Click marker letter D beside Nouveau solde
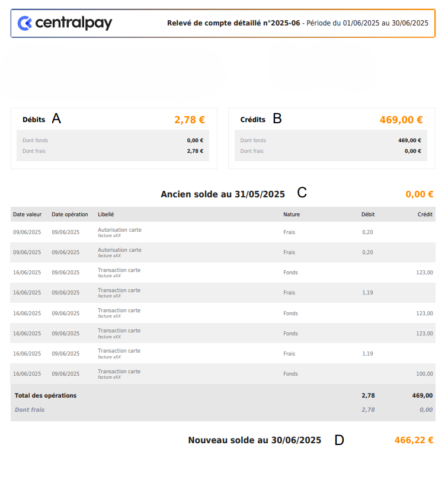This screenshot has height=477, width=448. (x=339, y=440)
